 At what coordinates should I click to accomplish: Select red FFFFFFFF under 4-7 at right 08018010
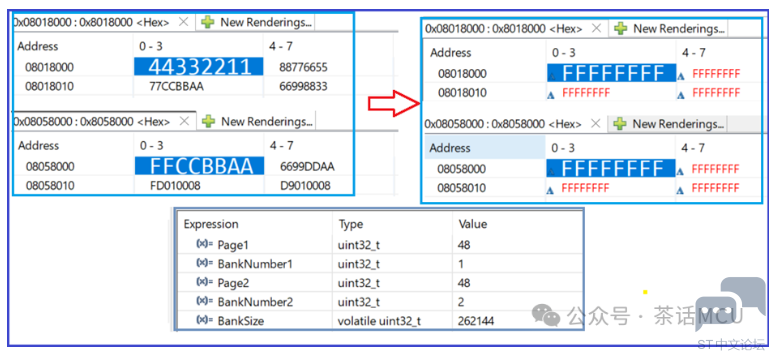pos(716,93)
